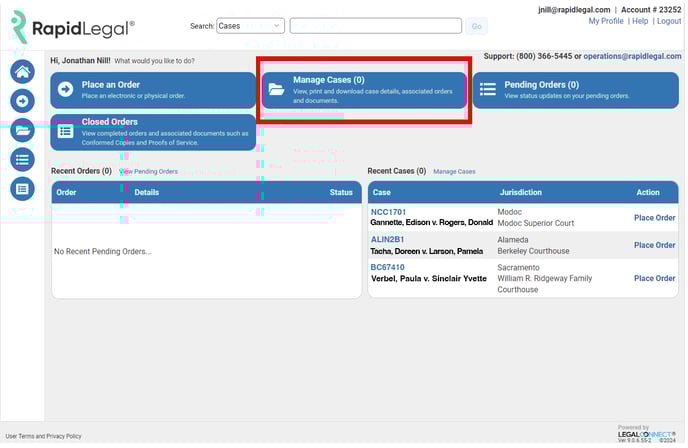688x448 pixels.
Task: Select the sidebar Closed Orders table icon
Action: [x=22, y=189]
